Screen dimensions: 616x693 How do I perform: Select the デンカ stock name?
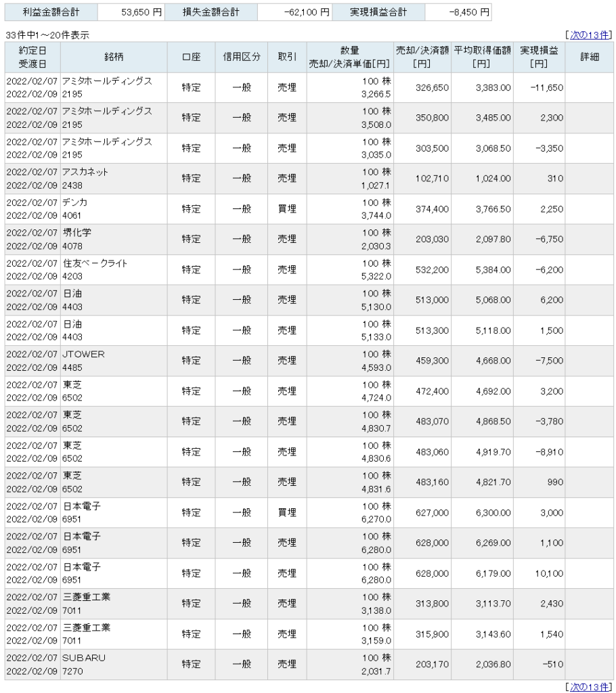[74, 202]
